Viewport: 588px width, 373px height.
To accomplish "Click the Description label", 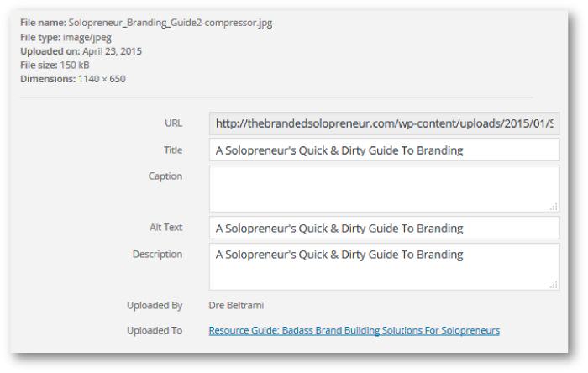I will [157, 254].
